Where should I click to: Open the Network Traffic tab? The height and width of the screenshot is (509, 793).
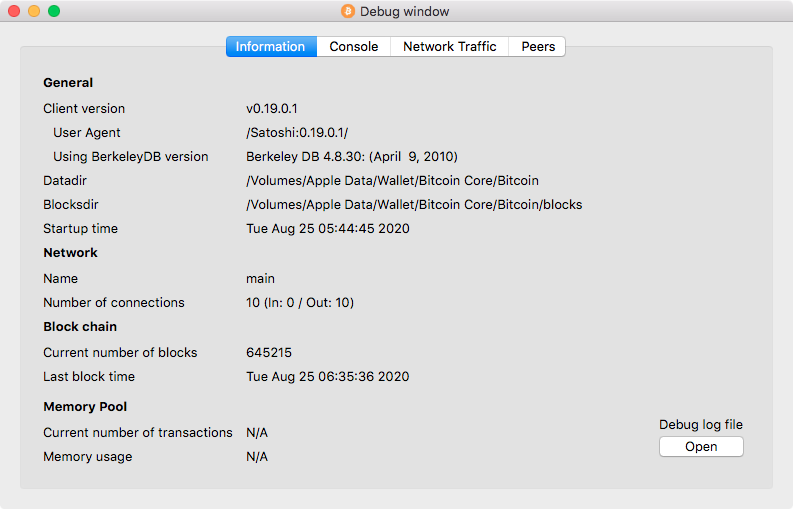click(x=450, y=47)
